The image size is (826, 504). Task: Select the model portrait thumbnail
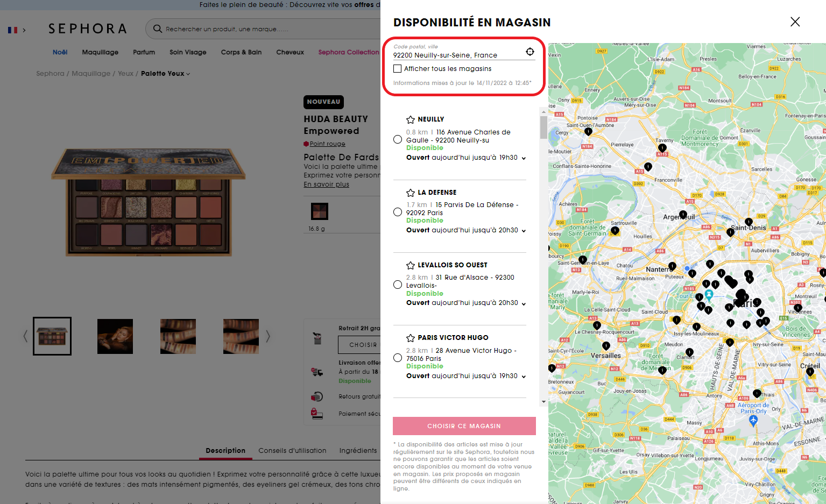115,336
